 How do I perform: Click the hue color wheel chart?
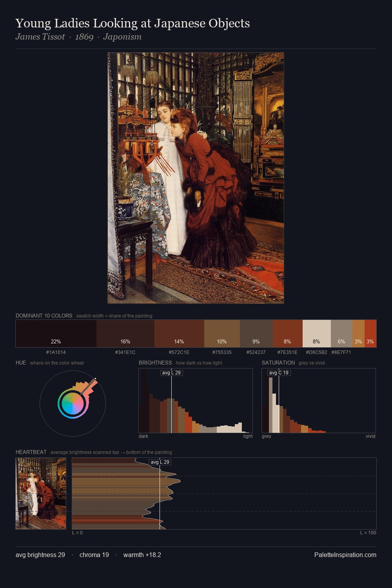(73, 403)
